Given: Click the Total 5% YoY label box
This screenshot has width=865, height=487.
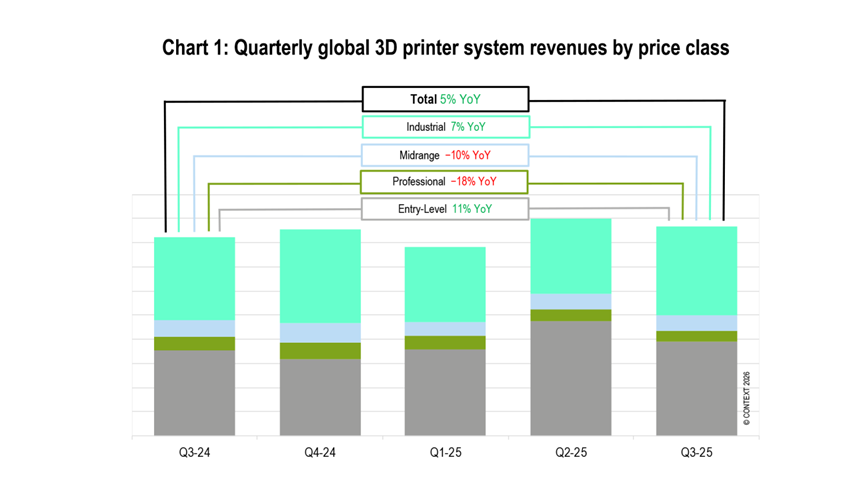Looking at the screenshot, I should click(445, 99).
